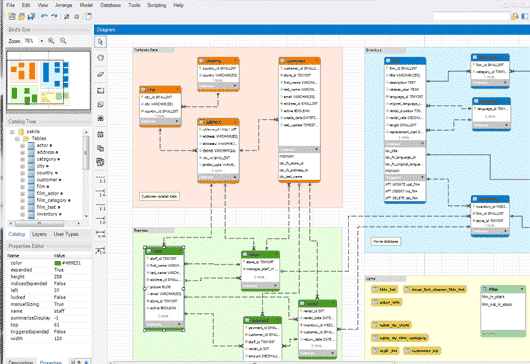Create new diagram note icon in toolbar

coord(88,16)
